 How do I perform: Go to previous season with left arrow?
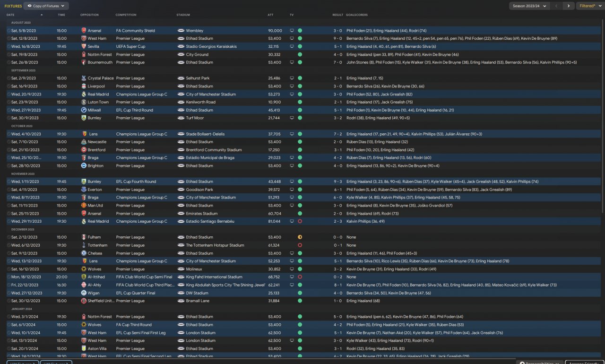[557, 6]
